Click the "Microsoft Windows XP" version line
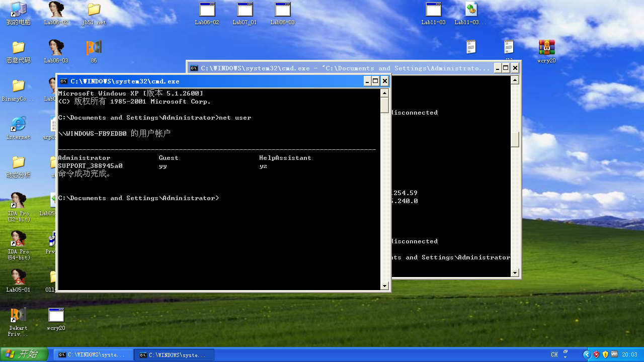Image resolution: width=644 pixels, height=362 pixels. 131,94
